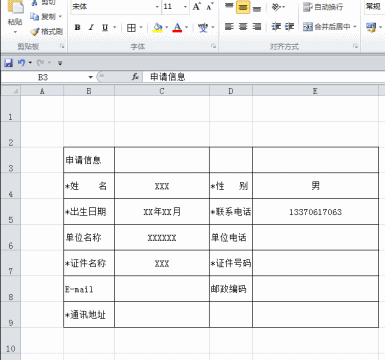This screenshot has width=385, height=360.
Task: Open underline style dropdown arrow
Action: (x=115, y=27)
